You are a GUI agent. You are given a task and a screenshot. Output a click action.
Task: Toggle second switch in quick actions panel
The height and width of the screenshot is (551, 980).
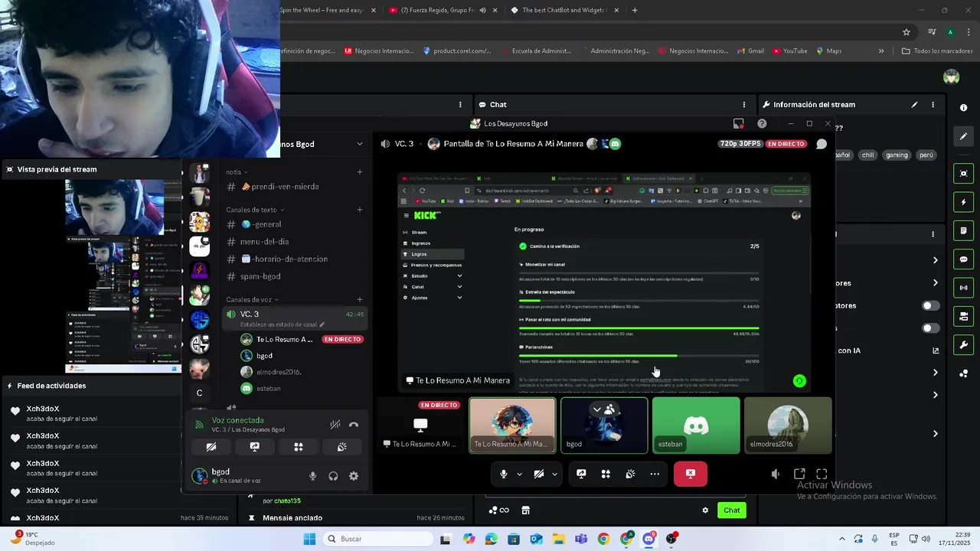(930, 328)
